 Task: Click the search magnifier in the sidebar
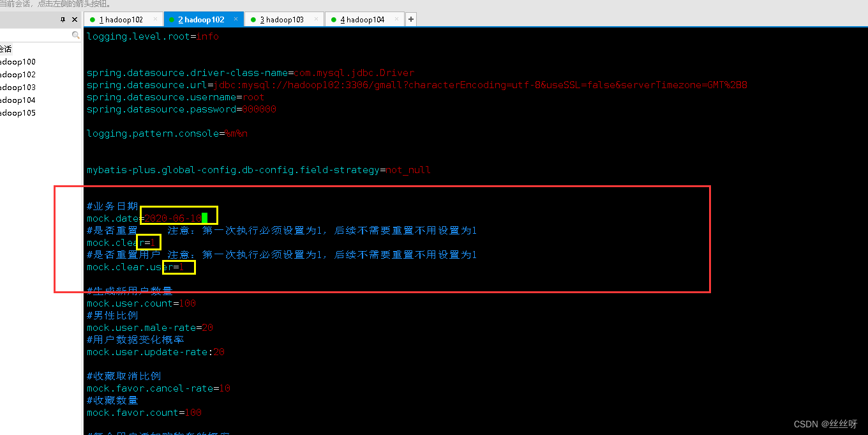[75, 35]
